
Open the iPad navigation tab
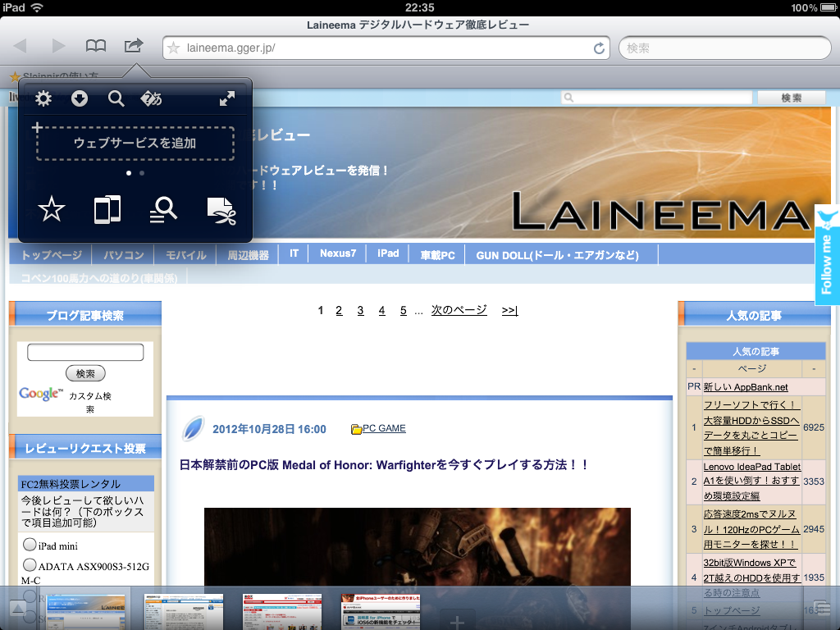388,254
